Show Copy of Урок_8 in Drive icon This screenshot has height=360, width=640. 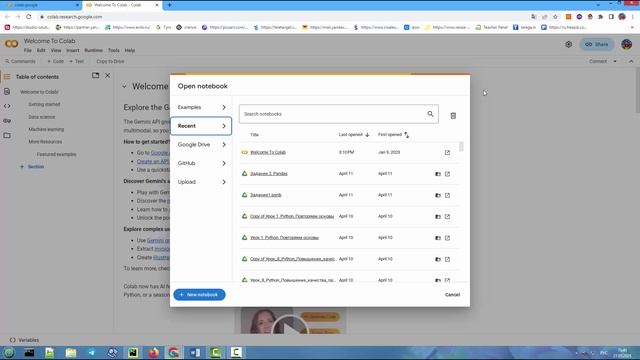tap(438, 259)
